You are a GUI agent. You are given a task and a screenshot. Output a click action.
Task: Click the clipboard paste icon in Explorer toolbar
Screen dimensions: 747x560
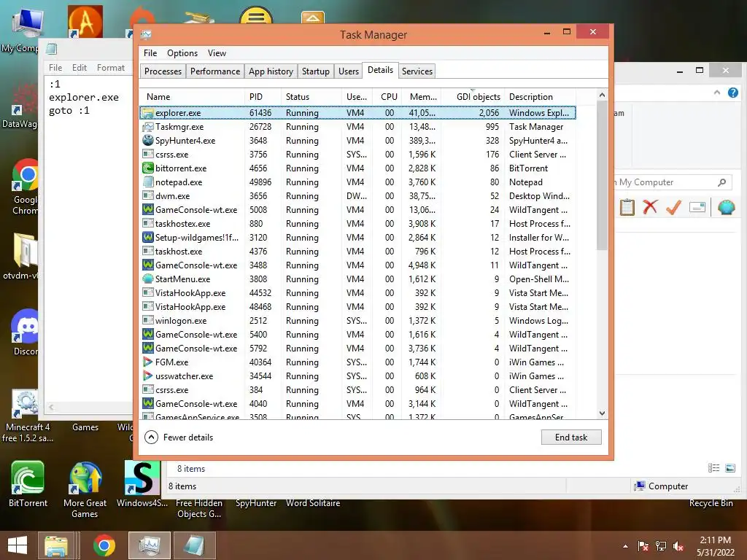coord(627,207)
